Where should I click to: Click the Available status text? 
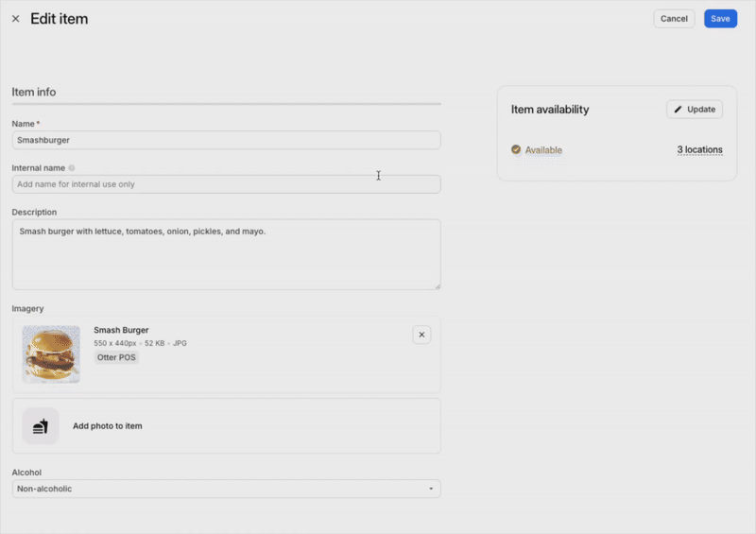coord(543,150)
